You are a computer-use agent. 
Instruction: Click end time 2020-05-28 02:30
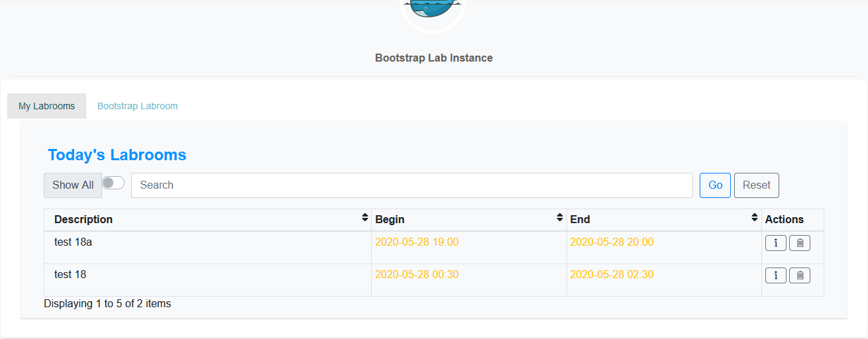(612, 275)
